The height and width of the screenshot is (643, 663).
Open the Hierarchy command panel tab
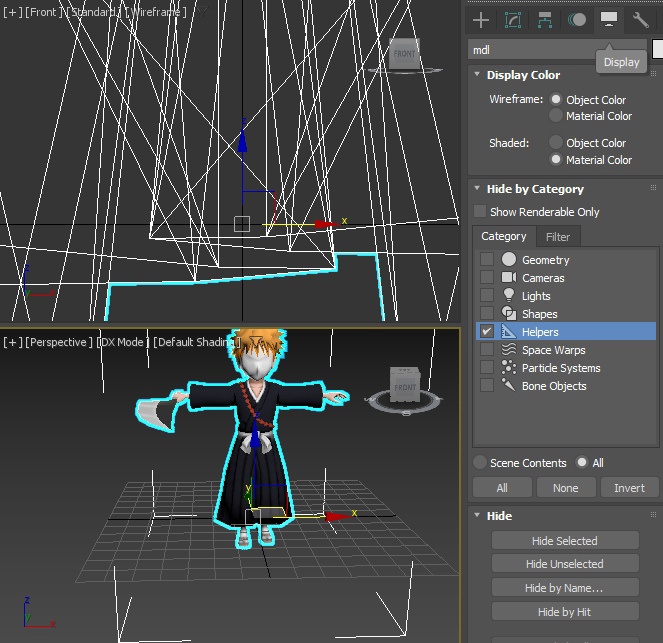click(x=545, y=19)
